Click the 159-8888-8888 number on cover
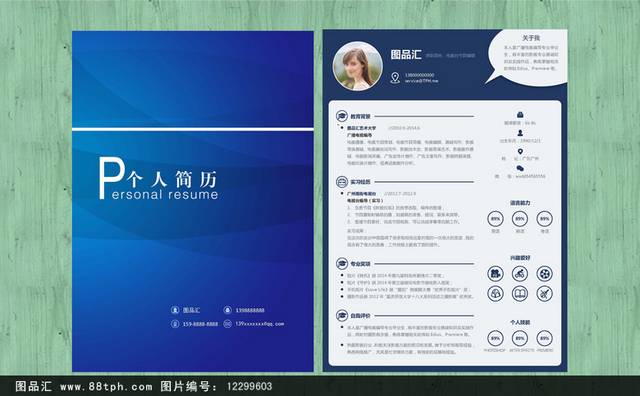Viewport: 640px width, 396px height. (x=200, y=324)
